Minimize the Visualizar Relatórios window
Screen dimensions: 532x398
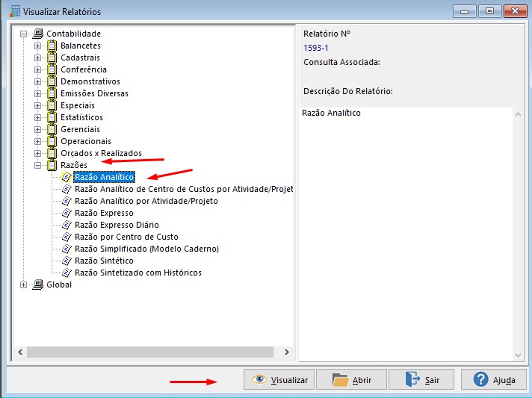(465, 11)
